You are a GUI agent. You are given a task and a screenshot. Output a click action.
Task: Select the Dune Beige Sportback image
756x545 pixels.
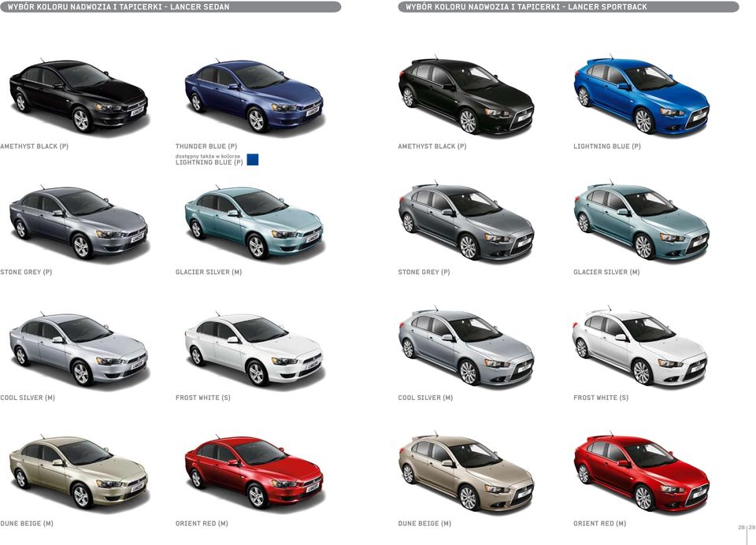coord(466,472)
